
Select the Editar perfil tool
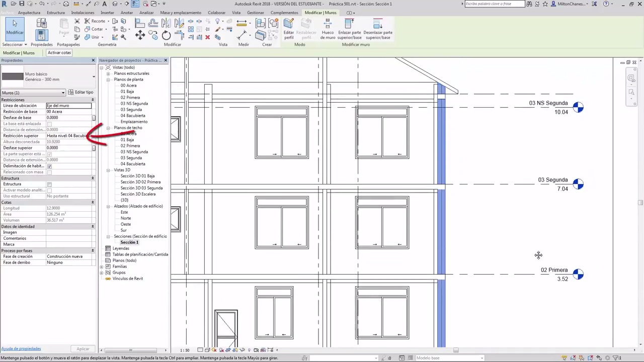(x=289, y=29)
